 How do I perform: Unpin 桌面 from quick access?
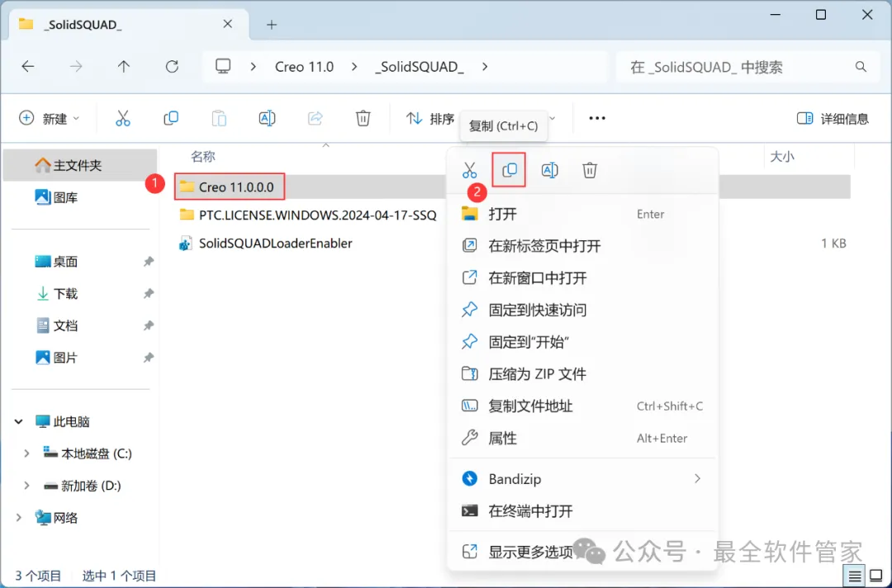click(x=148, y=262)
